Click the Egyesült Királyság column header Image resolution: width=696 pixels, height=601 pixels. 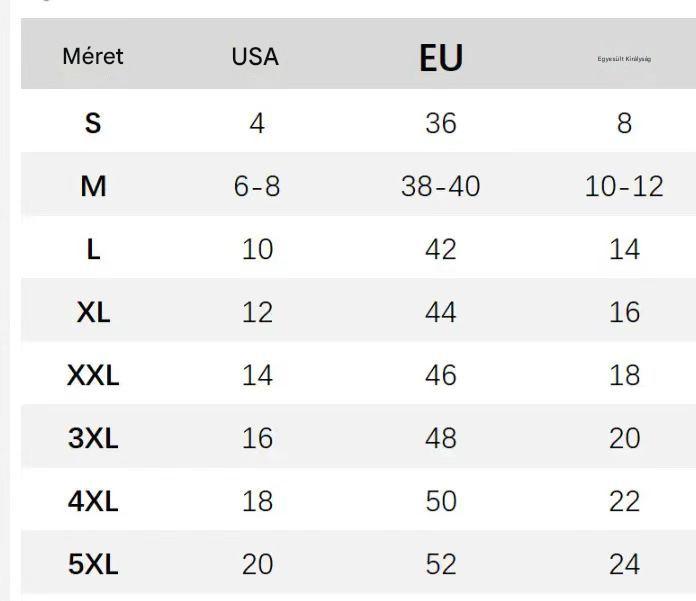[x=624, y=59]
